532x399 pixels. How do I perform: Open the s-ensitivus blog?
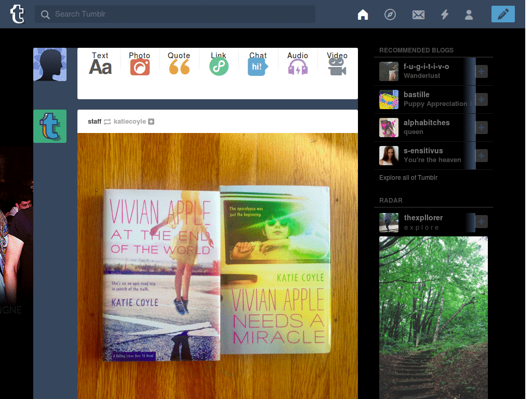click(x=423, y=151)
